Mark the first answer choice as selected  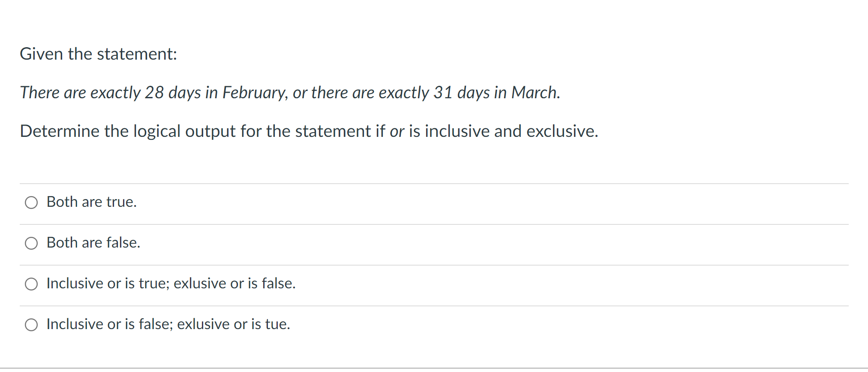(x=31, y=202)
